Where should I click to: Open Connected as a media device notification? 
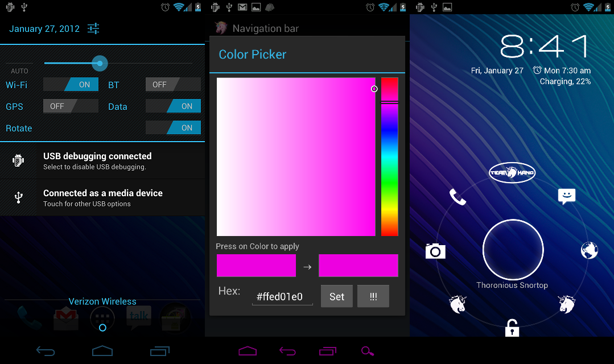[x=102, y=198]
